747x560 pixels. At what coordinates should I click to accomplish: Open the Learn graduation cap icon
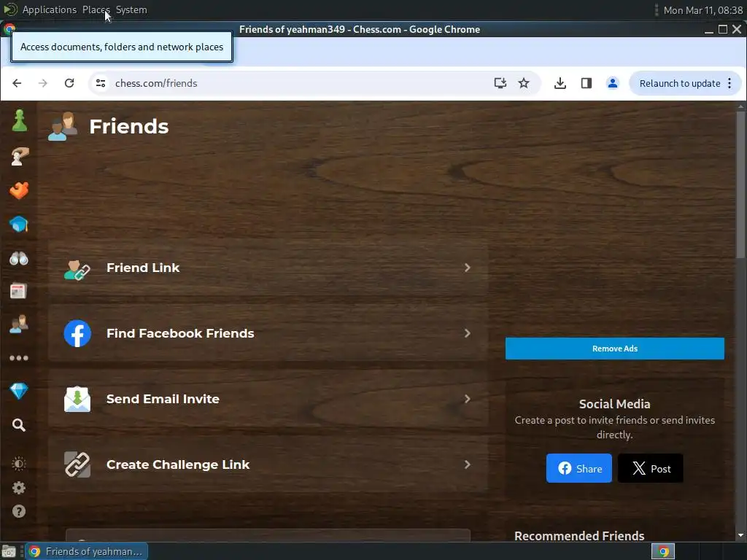coord(19,225)
